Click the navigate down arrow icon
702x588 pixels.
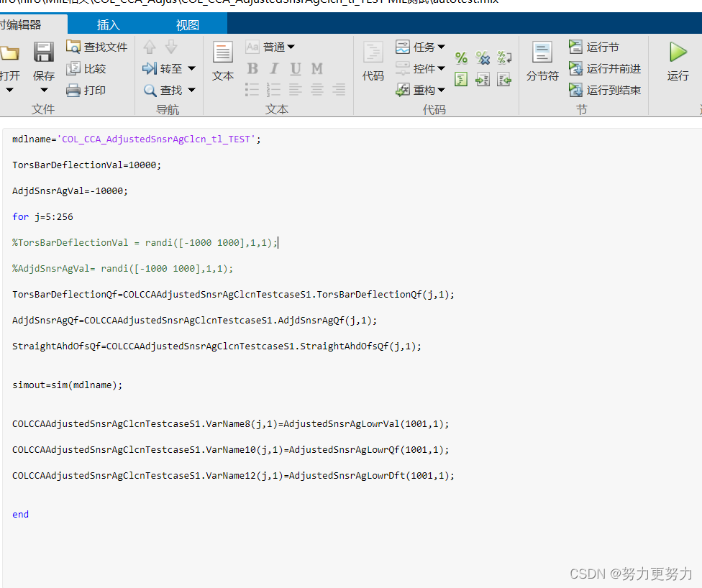(171, 47)
